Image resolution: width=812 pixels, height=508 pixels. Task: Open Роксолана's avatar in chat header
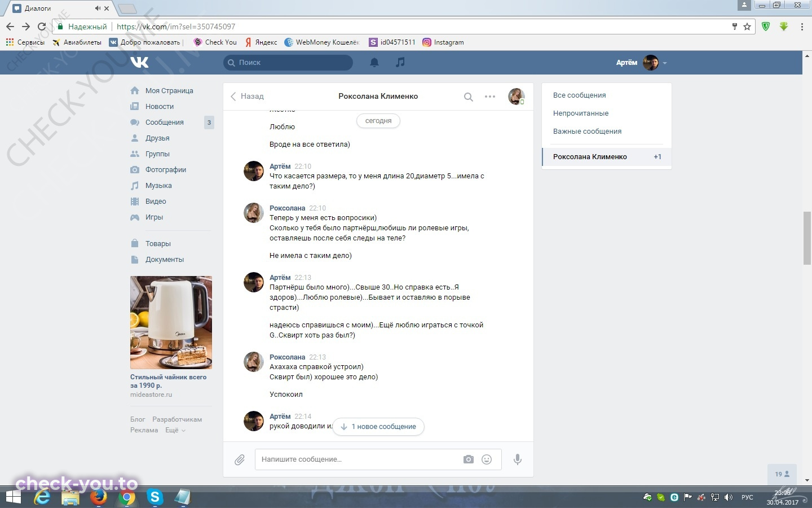(517, 97)
